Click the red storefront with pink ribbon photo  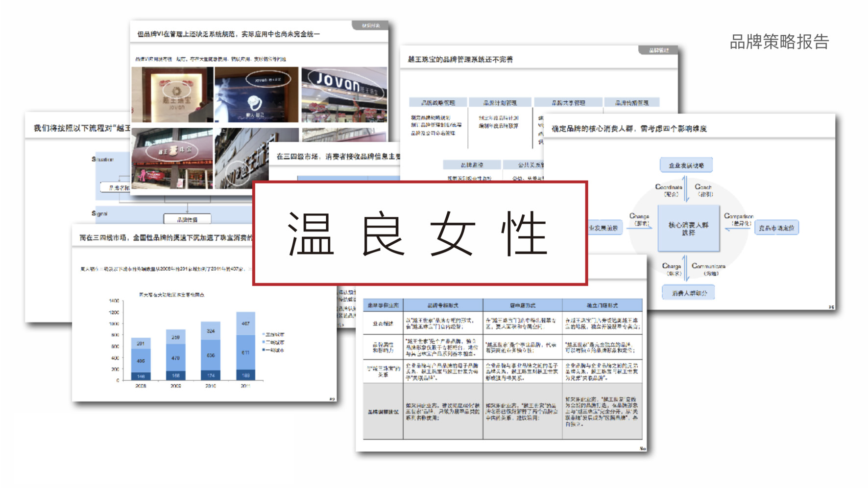pos(172,159)
